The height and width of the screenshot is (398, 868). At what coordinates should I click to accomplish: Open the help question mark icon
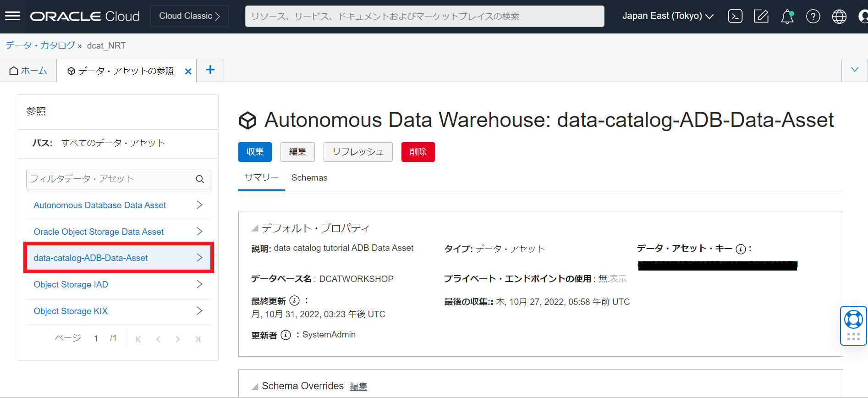click(x=813, y=17)
